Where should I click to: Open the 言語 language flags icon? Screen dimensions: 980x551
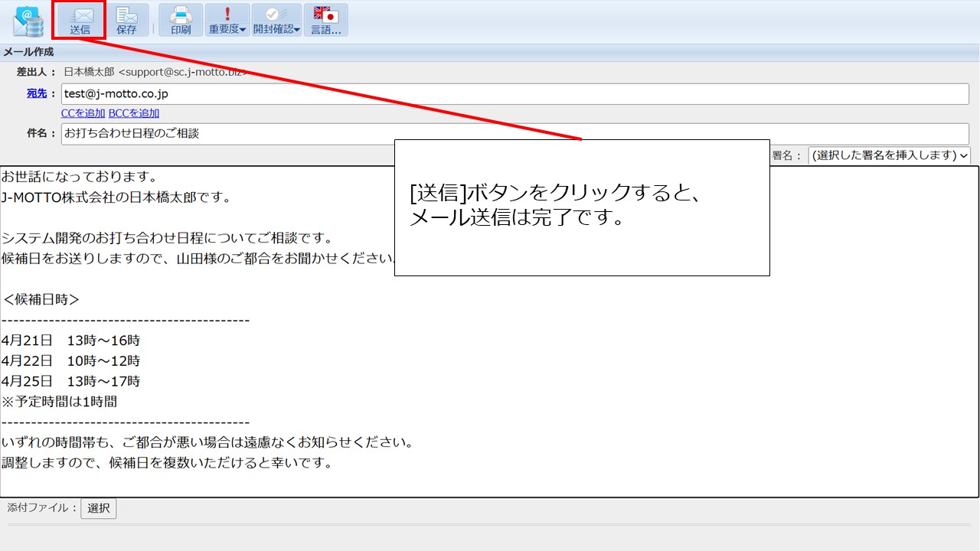tap(325, 21)
